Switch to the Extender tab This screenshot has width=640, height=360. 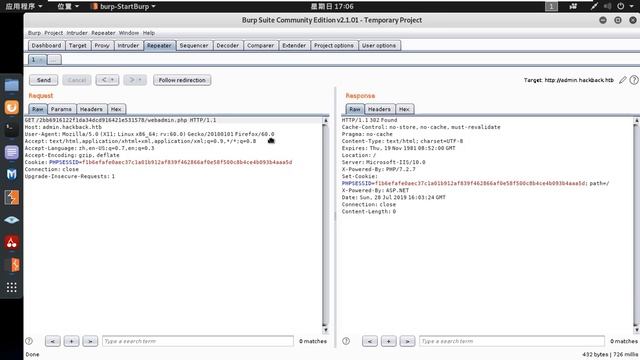(294, 45)
